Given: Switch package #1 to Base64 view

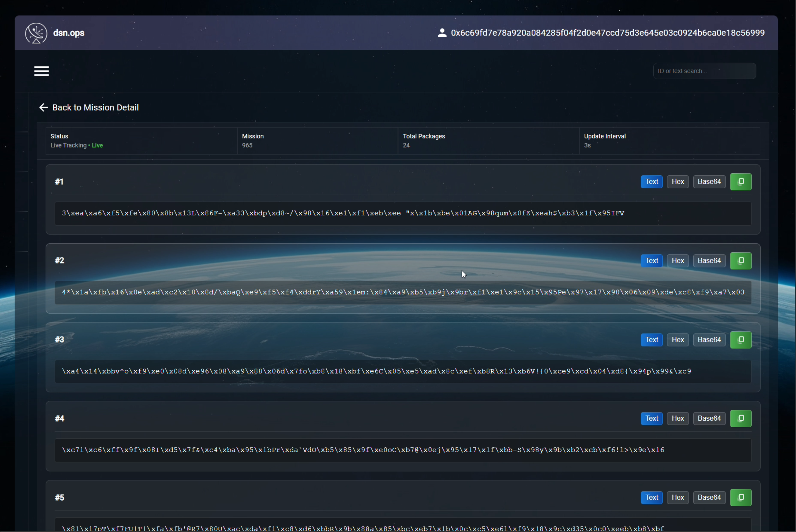Looking at the screenshot, I should [709, 182].
